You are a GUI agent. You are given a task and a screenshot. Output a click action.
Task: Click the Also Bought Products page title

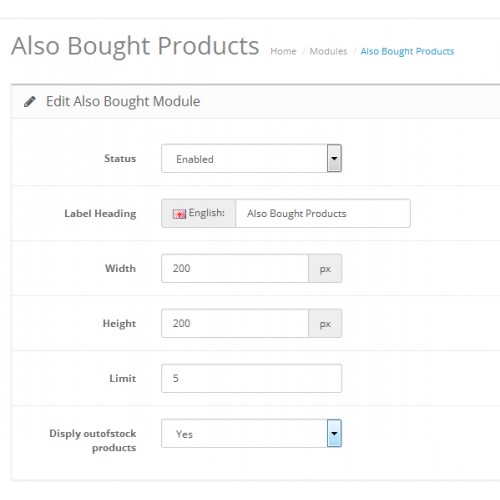click(135, 46)
